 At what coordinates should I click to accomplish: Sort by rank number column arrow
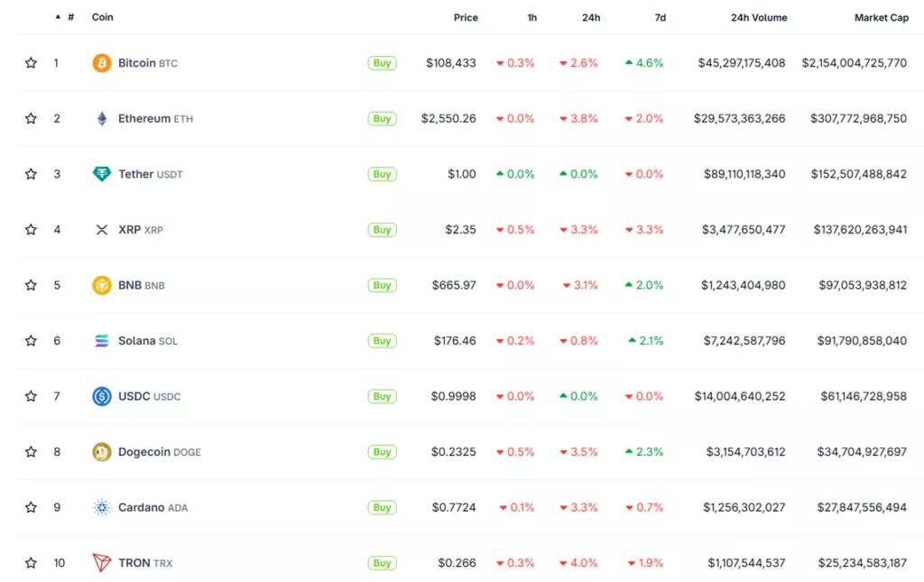click(59, 17)
